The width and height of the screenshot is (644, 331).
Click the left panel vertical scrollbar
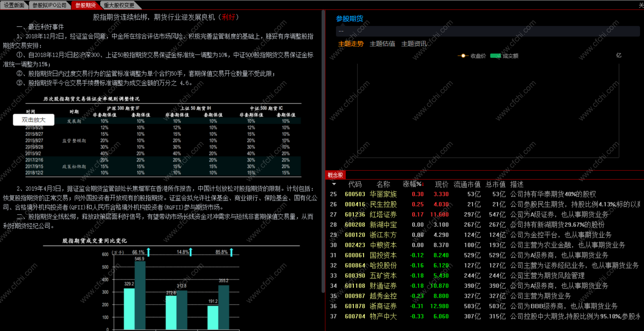pyautogui.click(x=323, y=151)
